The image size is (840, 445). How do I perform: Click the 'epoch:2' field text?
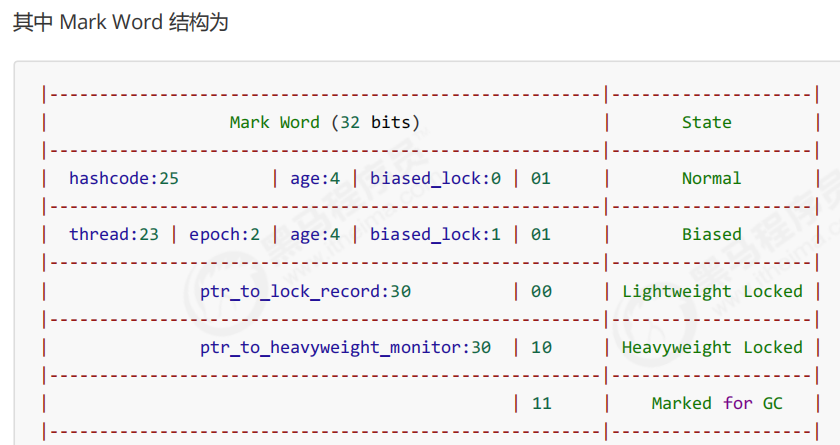click(224, 235)
